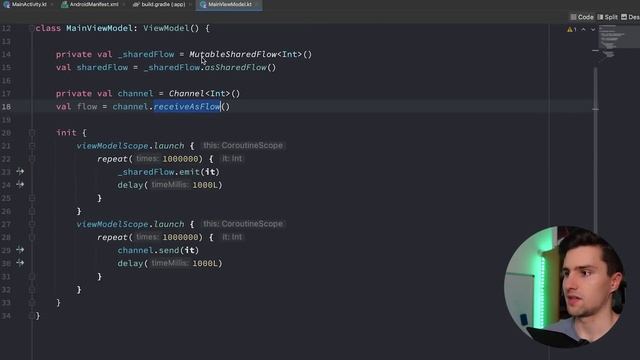Fold the first viewModelScope.launch block on line 21
Image resolution: width=640 pixels, height=360 pixels.
[31, 146]
